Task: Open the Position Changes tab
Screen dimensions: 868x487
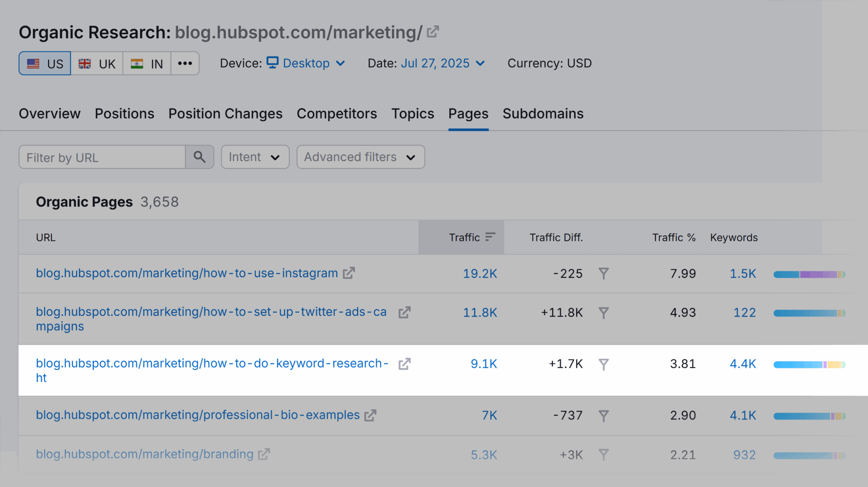Action: point(225,114)
